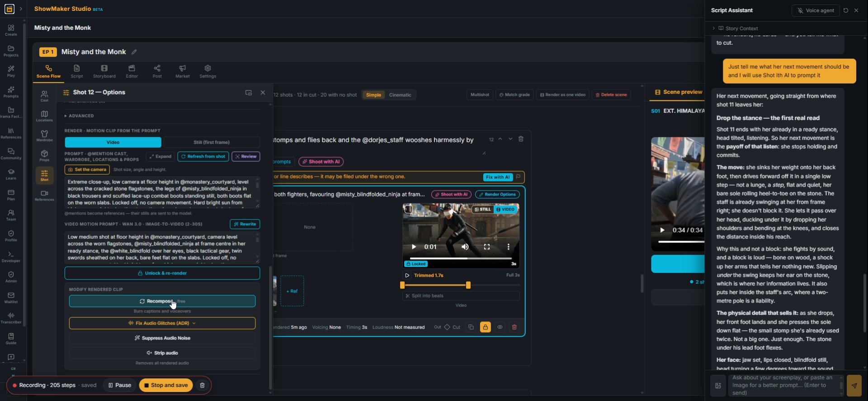
Task: Open the Cast panel icon
Action: point(44,96)
